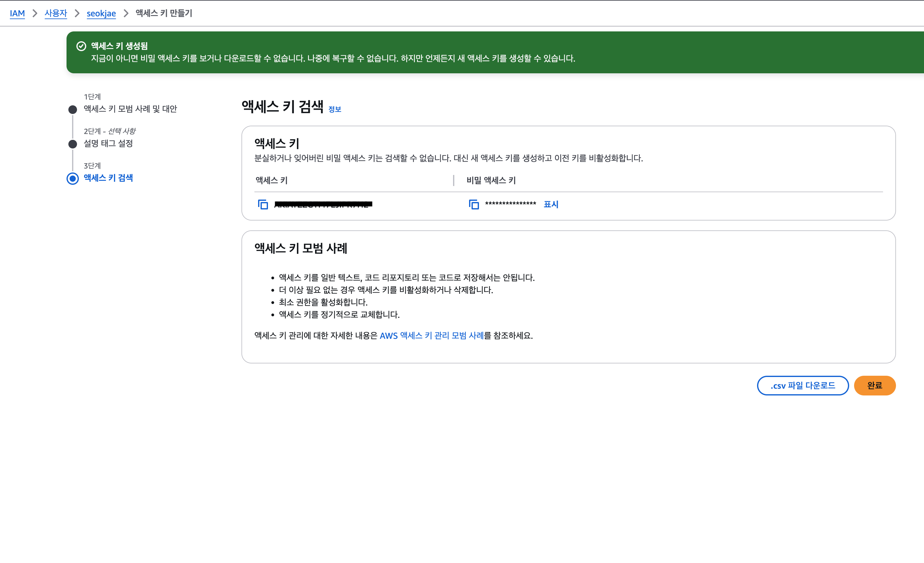Click 액세스 키 모범 사례 및 대안 step
The image size is (924, 563).
(x=130, y=109)
